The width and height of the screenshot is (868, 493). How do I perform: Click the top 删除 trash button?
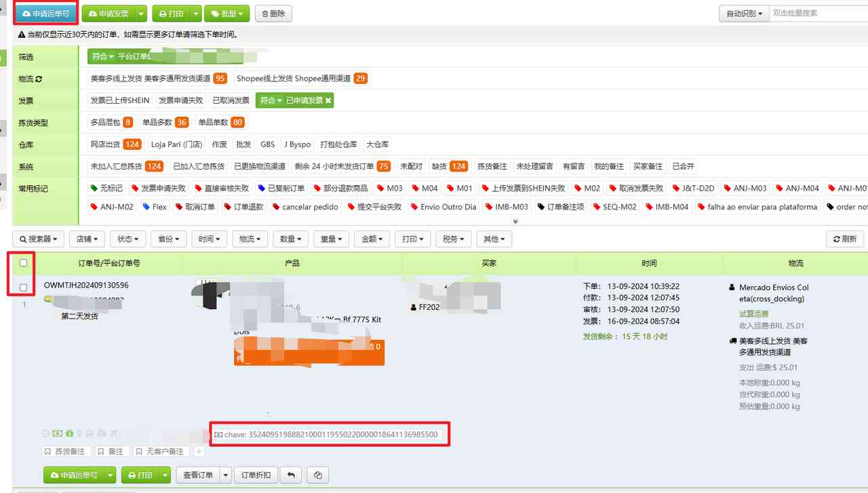272,14
